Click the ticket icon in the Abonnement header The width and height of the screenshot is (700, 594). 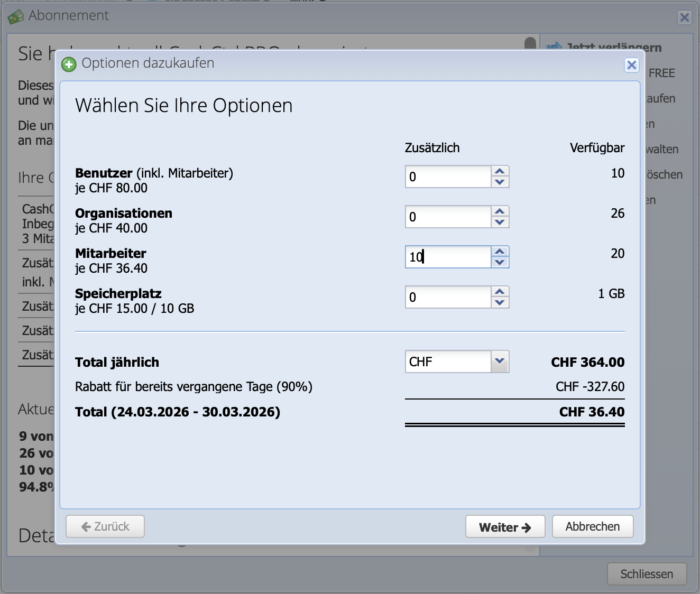click(15, 15)
